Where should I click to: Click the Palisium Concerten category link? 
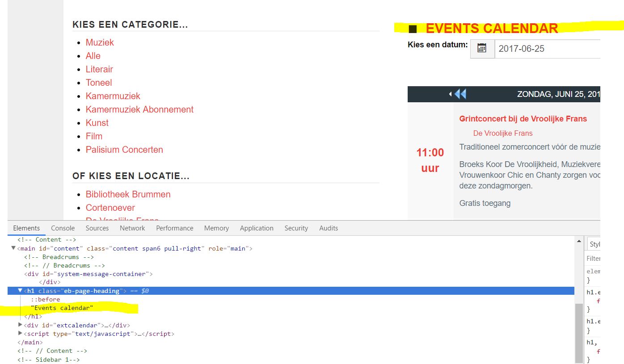click(x=124, y=150)
